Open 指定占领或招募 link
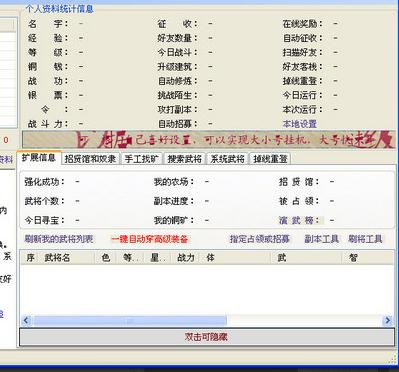The image size is (399, 372). tap(259, 239)
